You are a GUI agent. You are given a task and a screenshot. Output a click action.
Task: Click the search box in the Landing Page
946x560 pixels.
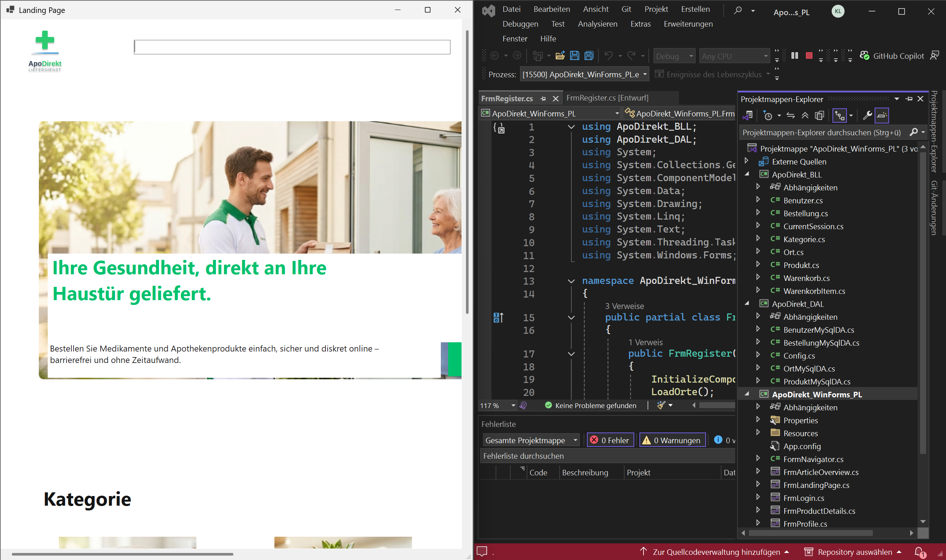(x=292, y=47)
